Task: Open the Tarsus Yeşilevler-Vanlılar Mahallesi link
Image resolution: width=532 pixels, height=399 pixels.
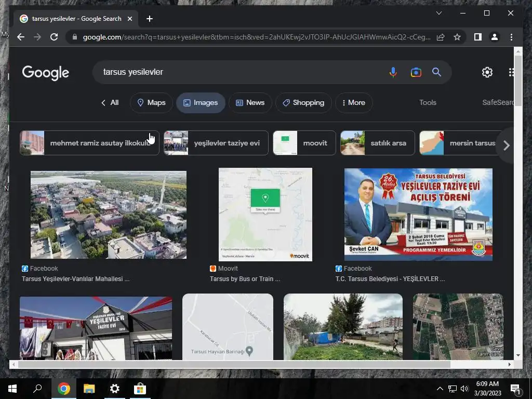Action: pos(76,279)
